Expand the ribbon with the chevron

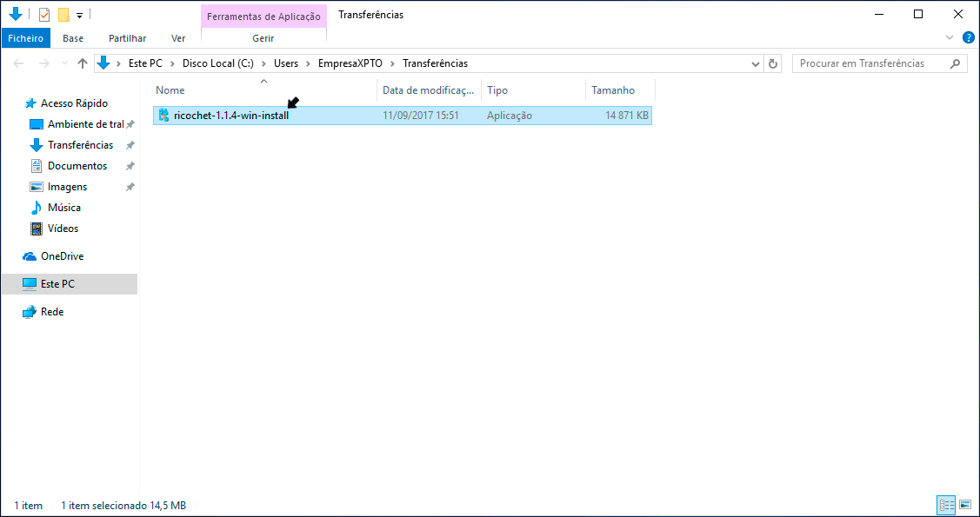pos(950,37)
